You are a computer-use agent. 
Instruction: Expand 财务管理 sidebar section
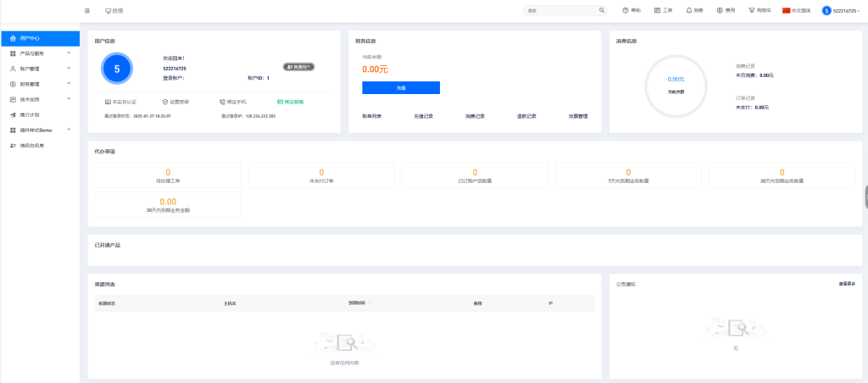39,84
